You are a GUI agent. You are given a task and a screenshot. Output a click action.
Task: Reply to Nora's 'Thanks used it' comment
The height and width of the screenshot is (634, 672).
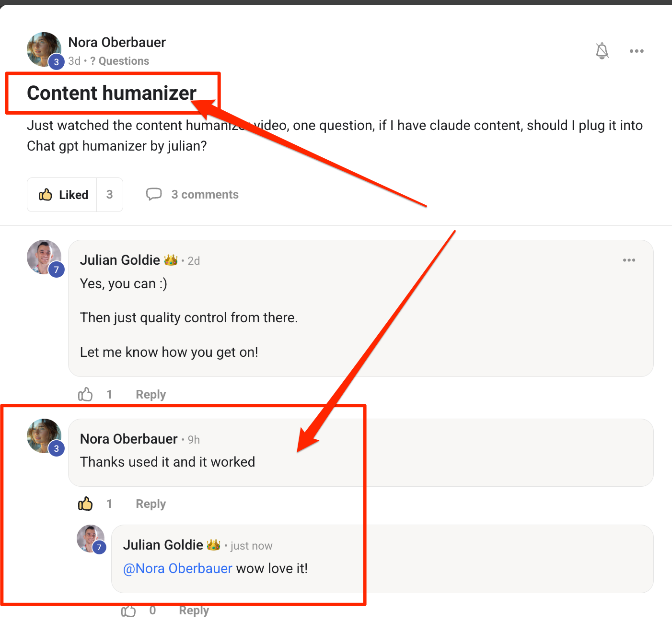[151, 504]
